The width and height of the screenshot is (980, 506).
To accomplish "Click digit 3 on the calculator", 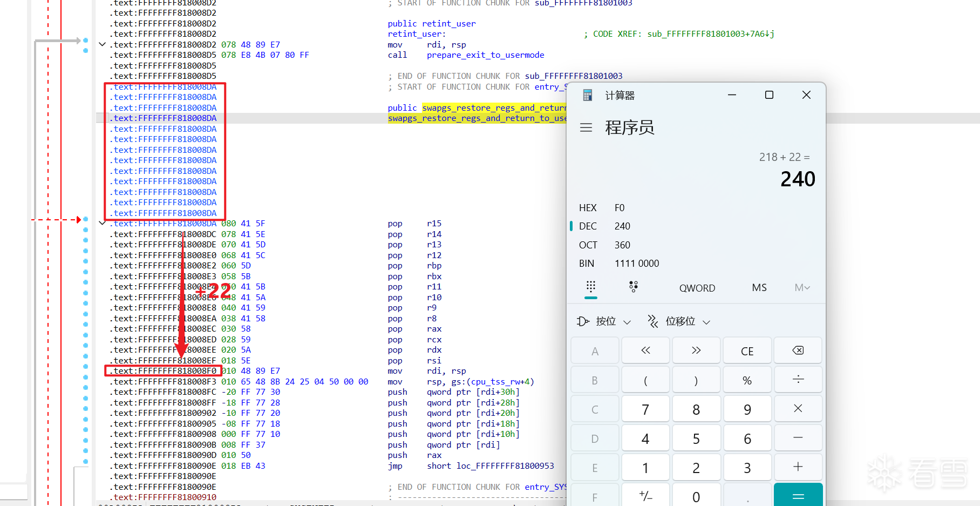I will point(747,467).
